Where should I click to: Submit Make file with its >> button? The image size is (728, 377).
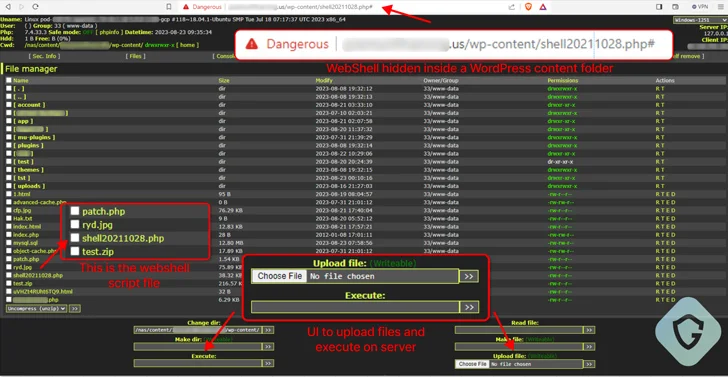pos(589,347)
